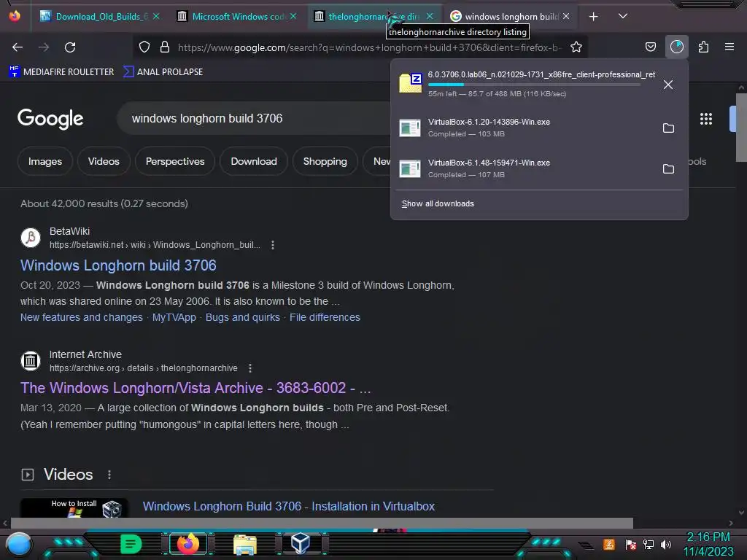747x560 pixels.
Task: Open File differences sitelink
Action: [x=325, y=317]
